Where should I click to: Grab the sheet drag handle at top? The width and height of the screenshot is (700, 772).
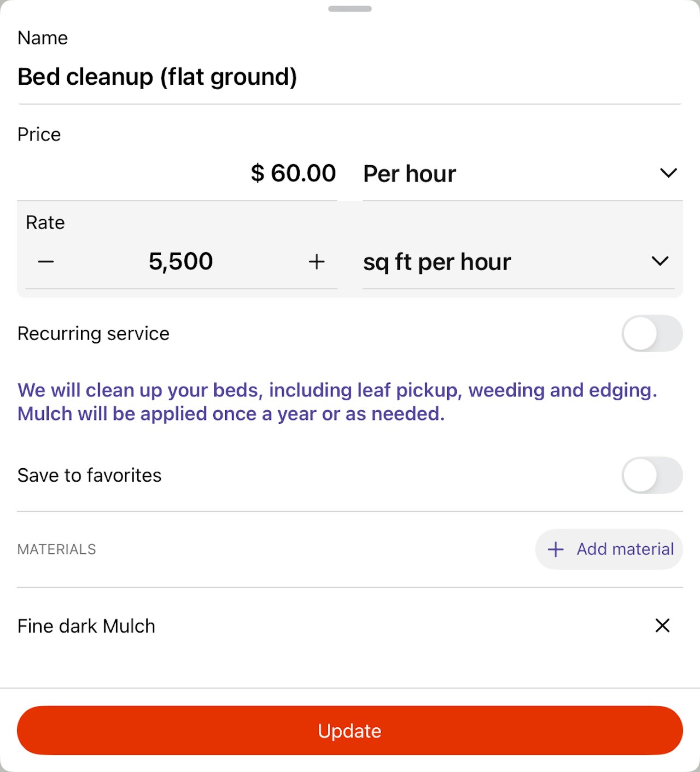coord(350,9)
